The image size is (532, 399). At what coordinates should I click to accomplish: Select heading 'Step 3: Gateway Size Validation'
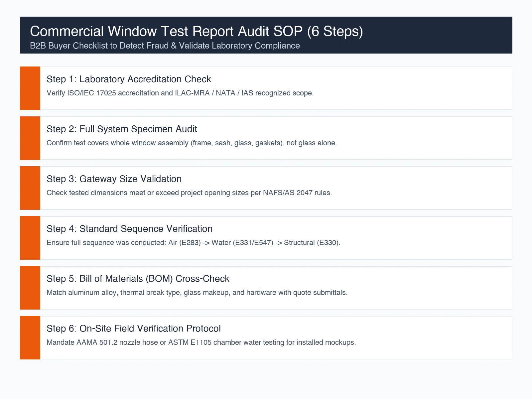tap(114, 179)
